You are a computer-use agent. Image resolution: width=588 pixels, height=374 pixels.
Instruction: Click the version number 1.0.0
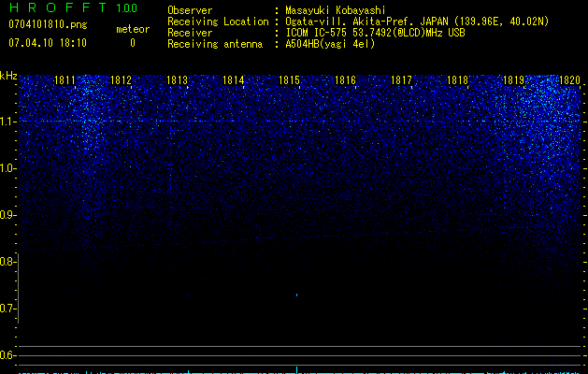coord(127,7)
